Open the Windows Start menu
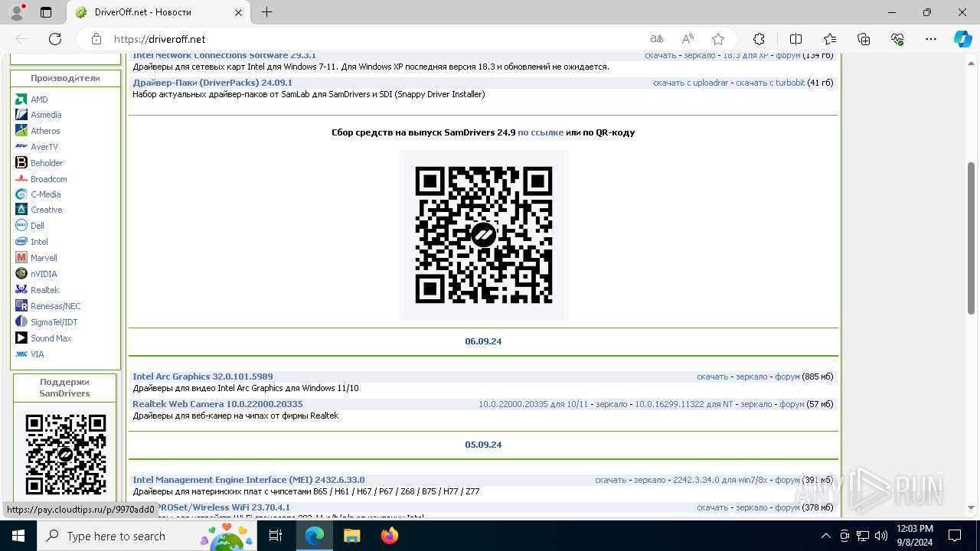The height and width of the screenshot is (551, 980). tap(18, 536)
